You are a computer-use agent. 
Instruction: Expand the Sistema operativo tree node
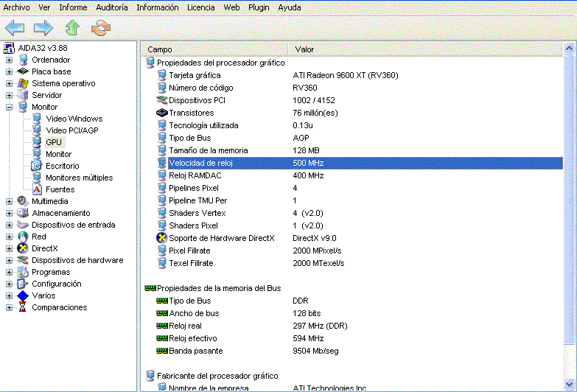coord(9,83)
